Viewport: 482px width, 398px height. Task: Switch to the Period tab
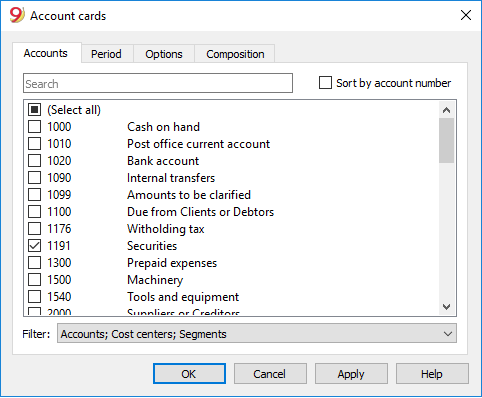pos(106,54)
